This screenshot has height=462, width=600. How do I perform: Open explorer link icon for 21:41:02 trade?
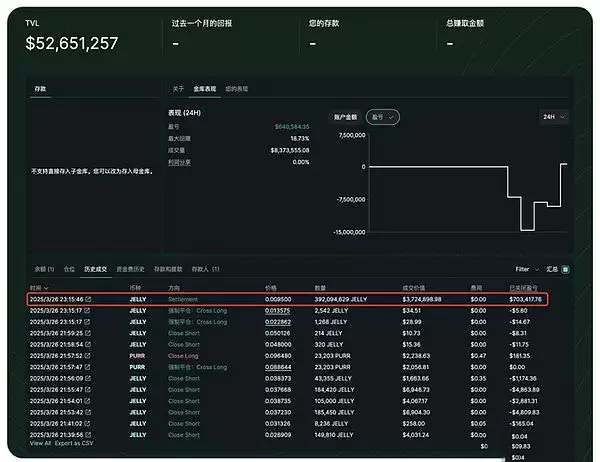pyautogui.click(x=87, y=424)
